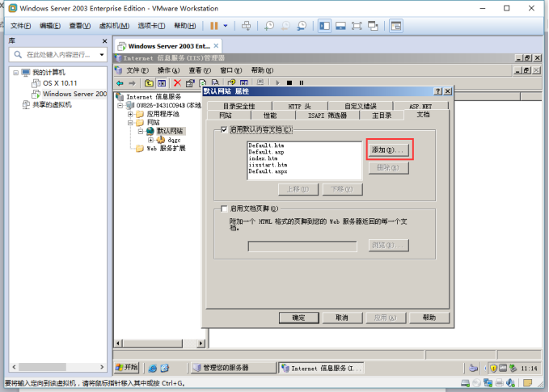Click the 确定 button
This screenshot has width=549, height=392.
[298, 318]
